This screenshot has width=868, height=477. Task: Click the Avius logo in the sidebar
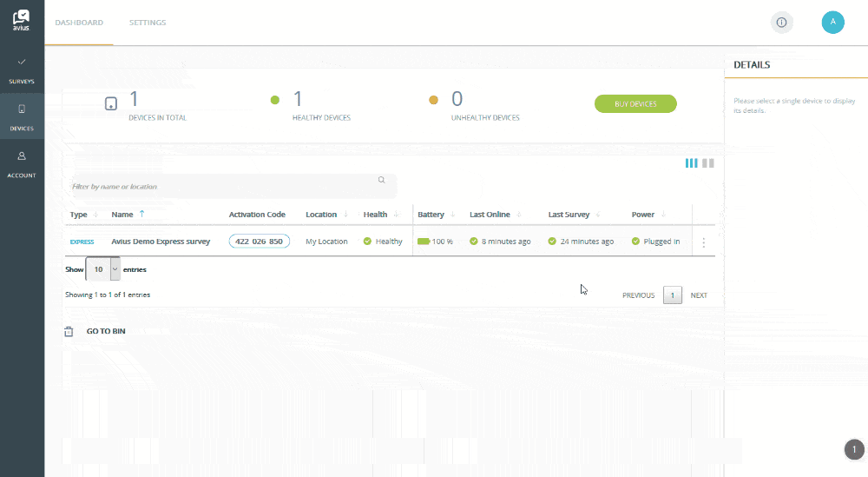coord(22,20)
